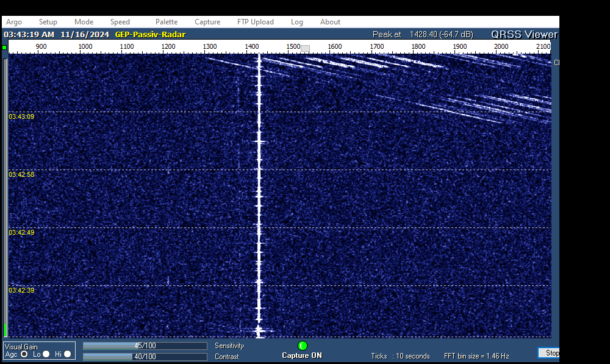Screen dimensions: 610x364
Task: Click the 03:42:39 time marker
Action: tap(21, 290)
